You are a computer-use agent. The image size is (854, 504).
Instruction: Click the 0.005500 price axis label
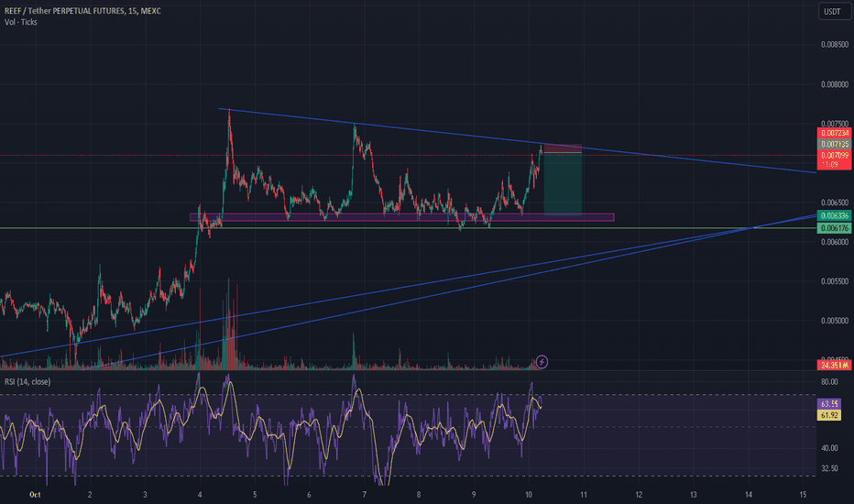[x=835, y=281]
